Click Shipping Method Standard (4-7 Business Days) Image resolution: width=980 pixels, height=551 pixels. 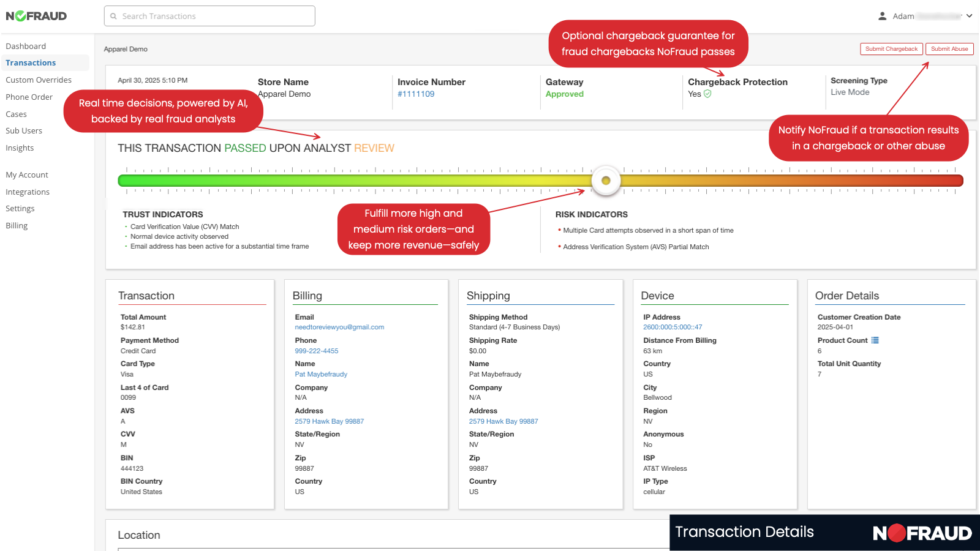[514, 327]
